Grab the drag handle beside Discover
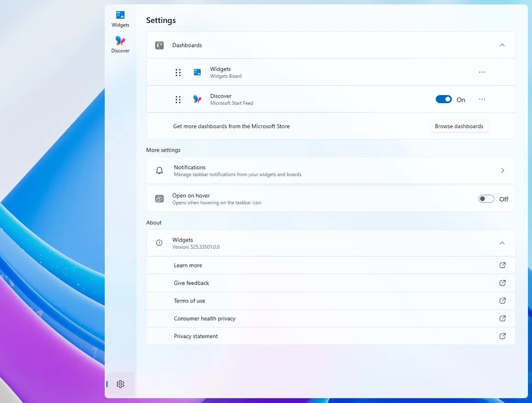Viewport: 532px width, 403px height. (x=178, y=99)
